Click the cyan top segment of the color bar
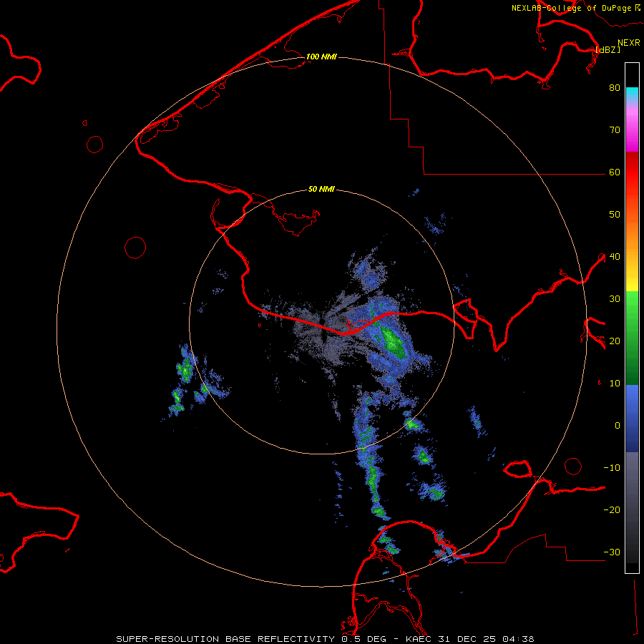Image resolution: width=644 pixels, height=644 pixels. click(x=632, y=93)
